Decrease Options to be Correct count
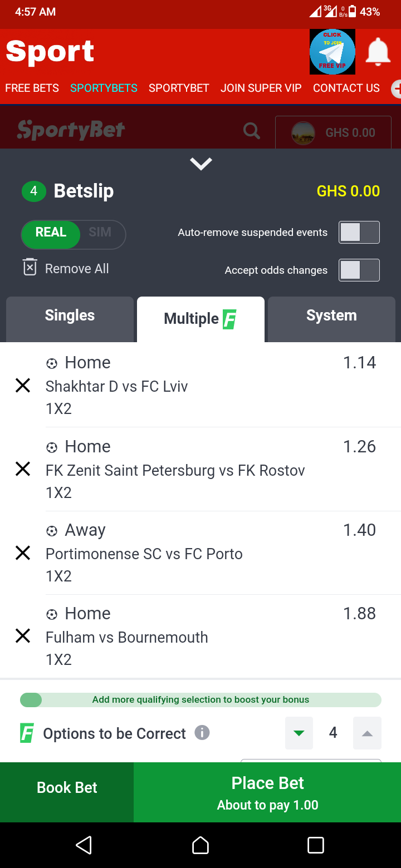Viewport: 401px width, 868px height. tap(299, 733)
